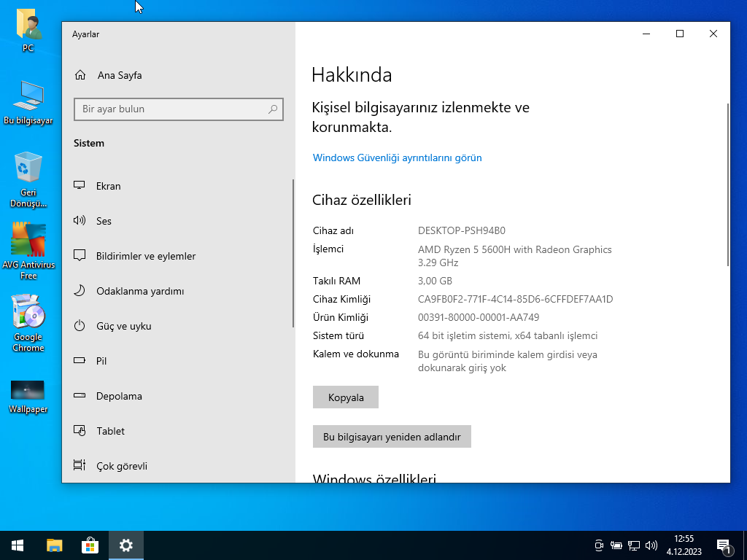Select Güç ve uyku

[177, 326]
